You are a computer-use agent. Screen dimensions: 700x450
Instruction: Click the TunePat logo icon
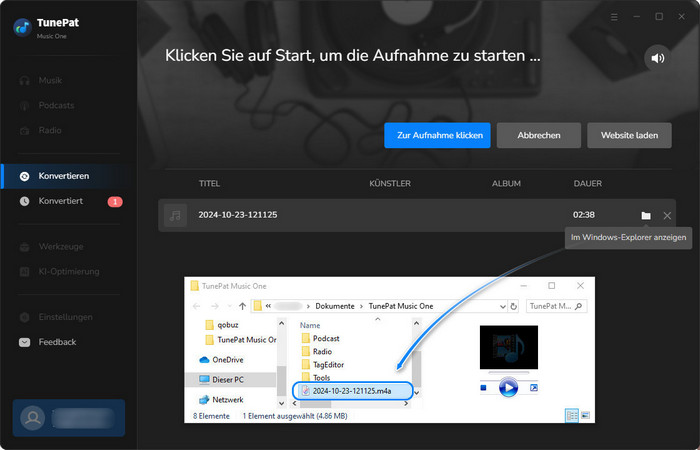click(22, 28)
